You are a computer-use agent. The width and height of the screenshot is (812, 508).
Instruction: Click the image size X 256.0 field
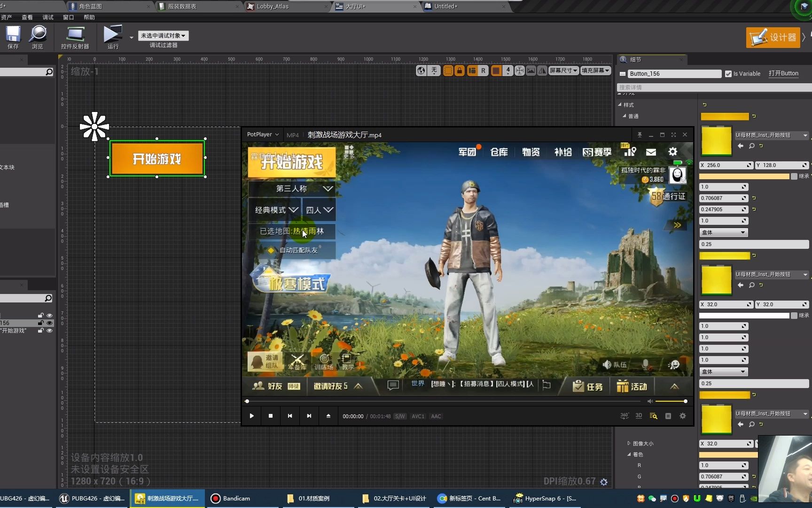point(726,165)
